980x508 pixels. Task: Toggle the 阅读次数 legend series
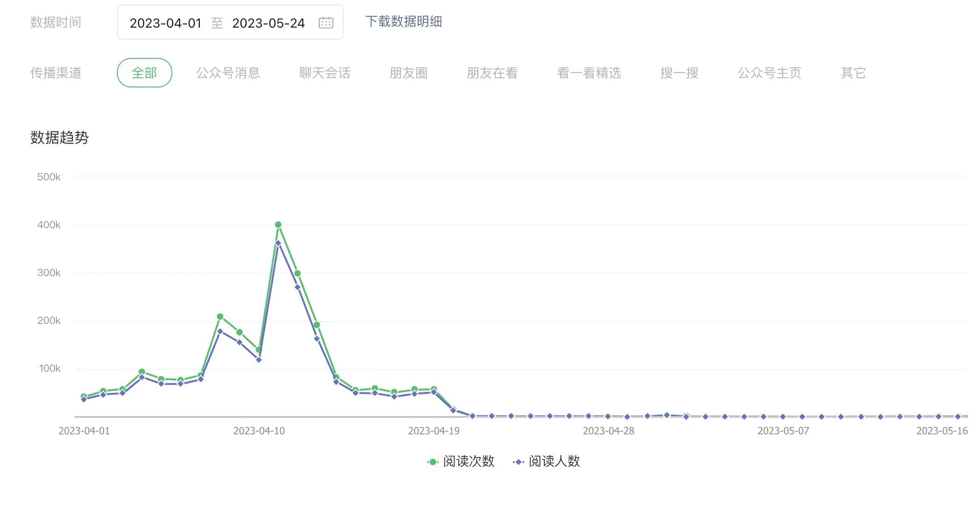(468, 461)
